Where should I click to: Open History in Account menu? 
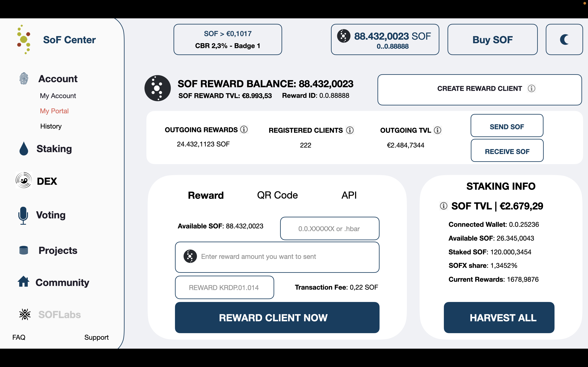click(51, 126)
